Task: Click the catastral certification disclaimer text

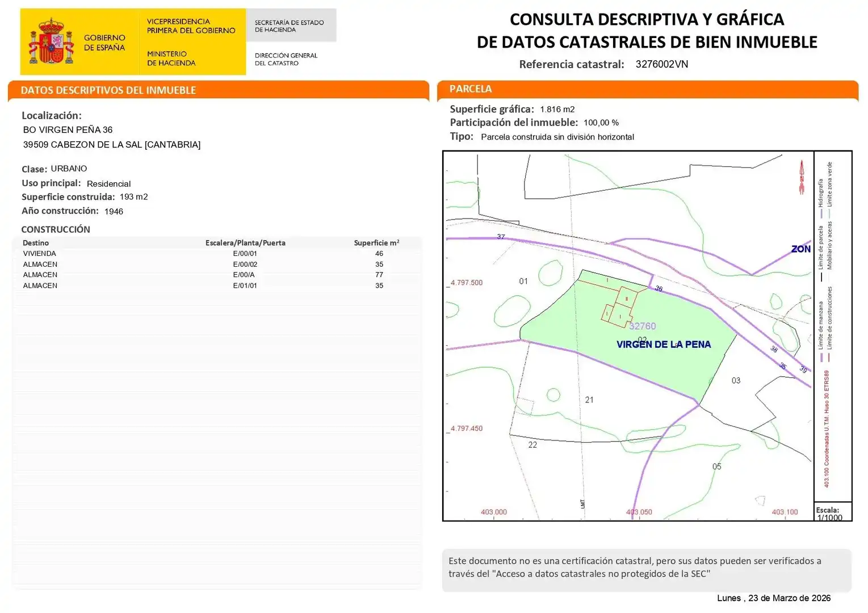Action: coord(635,568)
